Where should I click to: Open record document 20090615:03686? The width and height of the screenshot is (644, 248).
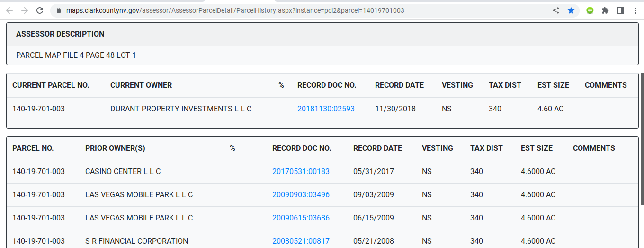[x=301, y=218]
